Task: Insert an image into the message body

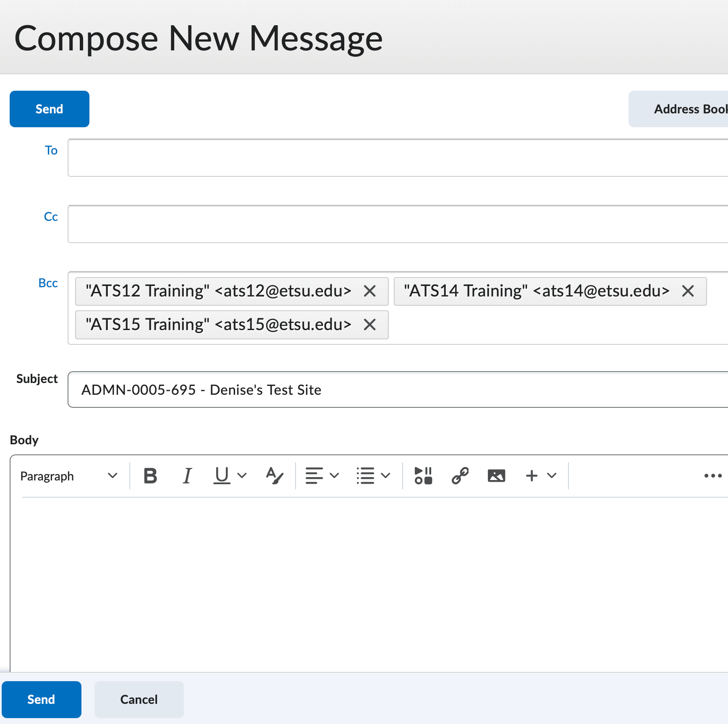Action: [x=496, y=475]
